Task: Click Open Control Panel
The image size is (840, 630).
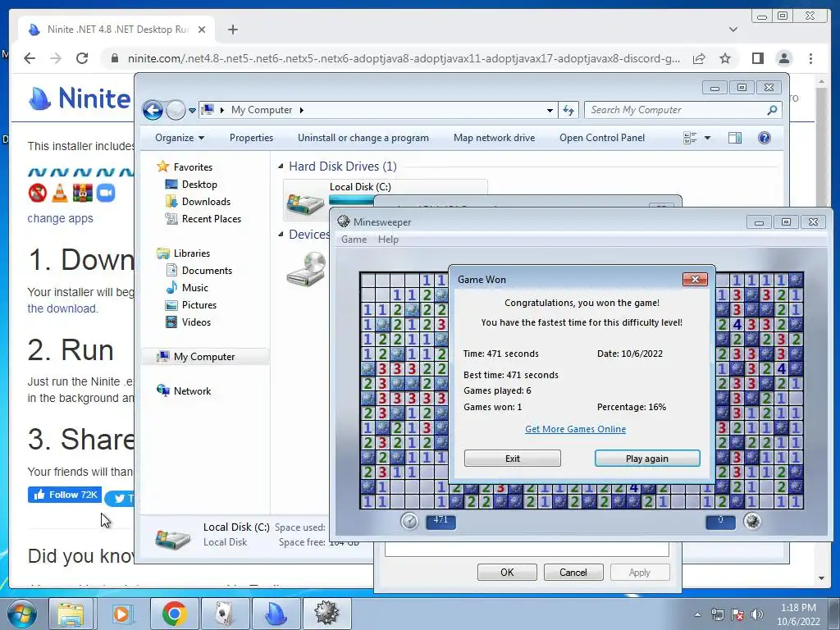Action: coord(602,138)
